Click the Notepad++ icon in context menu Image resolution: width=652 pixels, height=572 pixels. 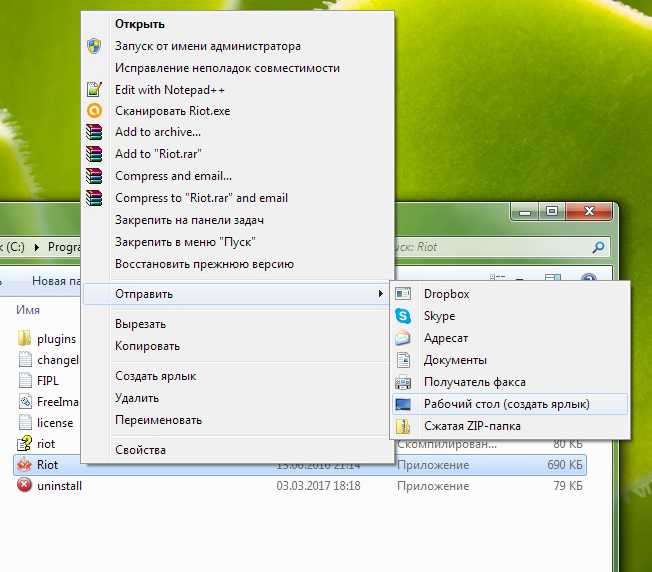(x=94, y=89)
